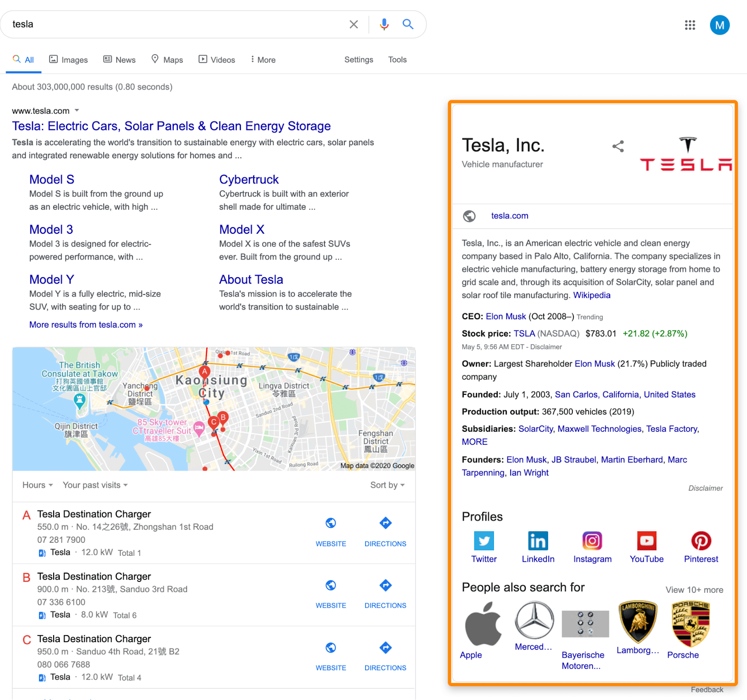This screenshot has width=747, height=700.
Task: Click Website icon for charger B
Action: [331, 585]
